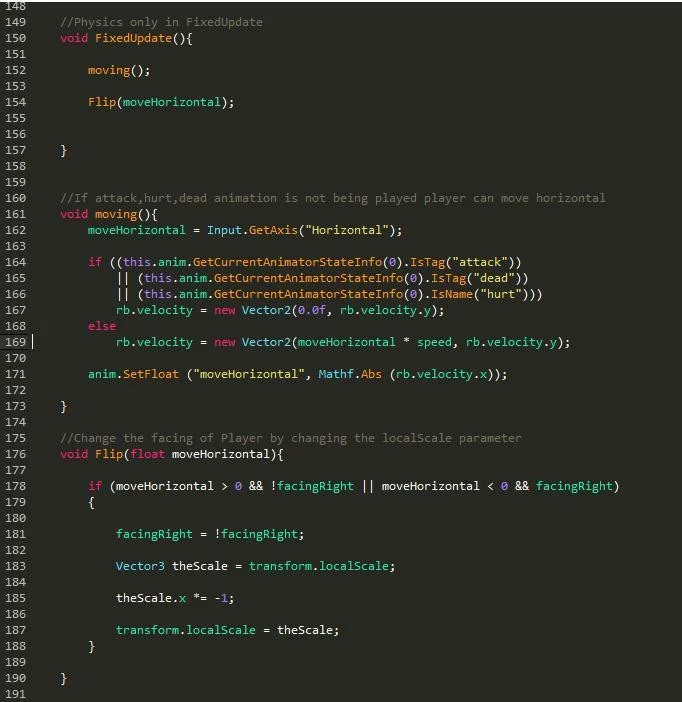Click 'Input.GetAxis' on line 162

(252, 231)
